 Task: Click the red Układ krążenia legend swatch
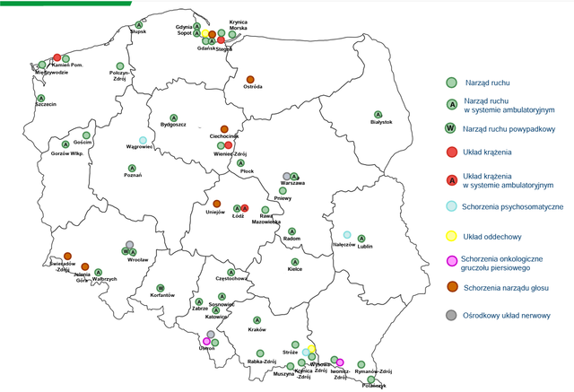coord(452,152)
